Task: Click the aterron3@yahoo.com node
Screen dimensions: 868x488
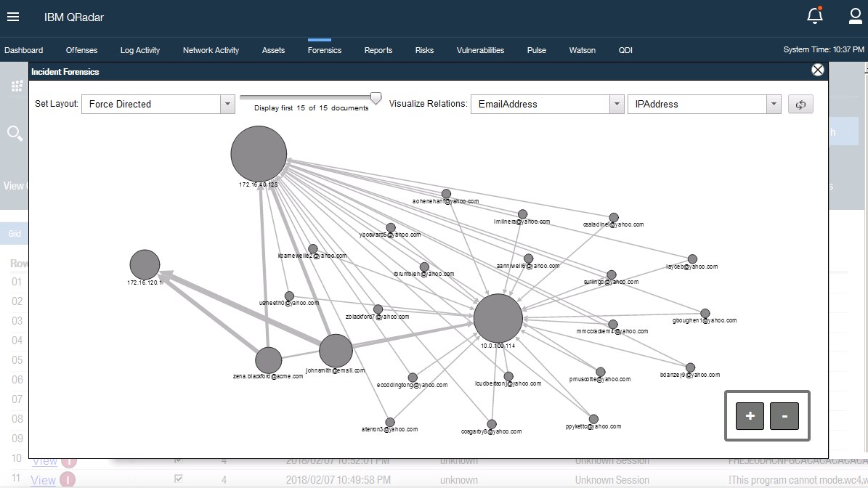Action: (x=390, y=422)
